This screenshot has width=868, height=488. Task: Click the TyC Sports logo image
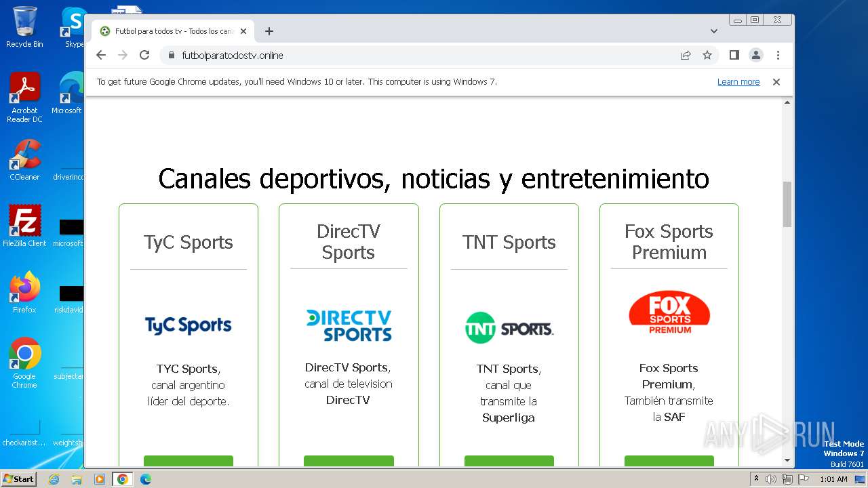[x=189, y=325]
